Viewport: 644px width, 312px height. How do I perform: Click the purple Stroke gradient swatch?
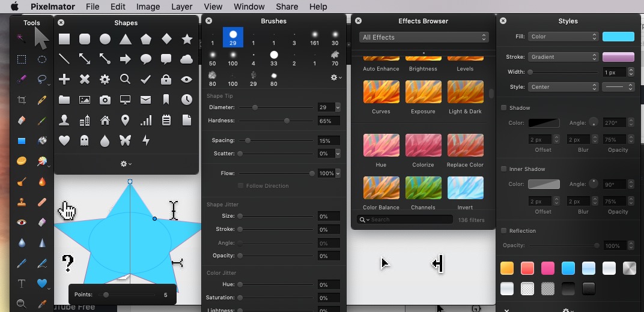coord(618,56)
